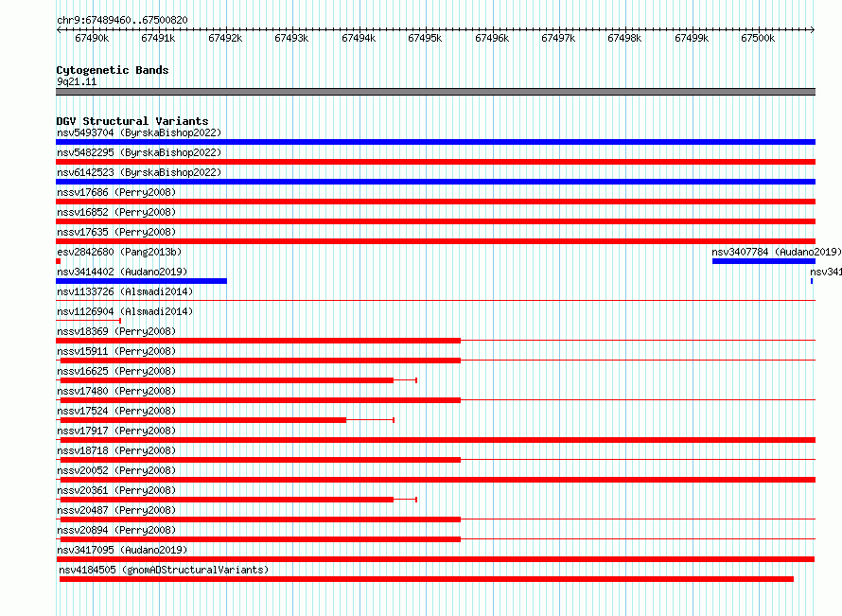Select the 67494k ruler position label
Viewport: 842px width, 616px height.
coord(359,38)
